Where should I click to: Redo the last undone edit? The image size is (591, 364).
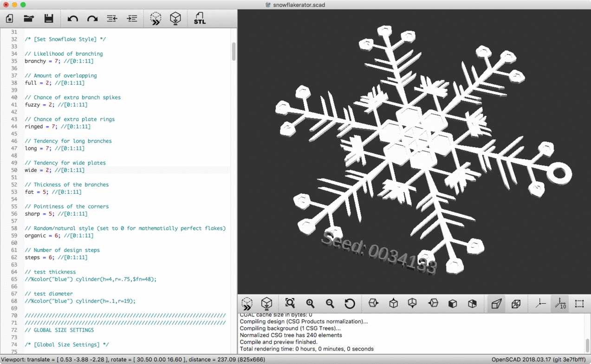tap(92, 19)
